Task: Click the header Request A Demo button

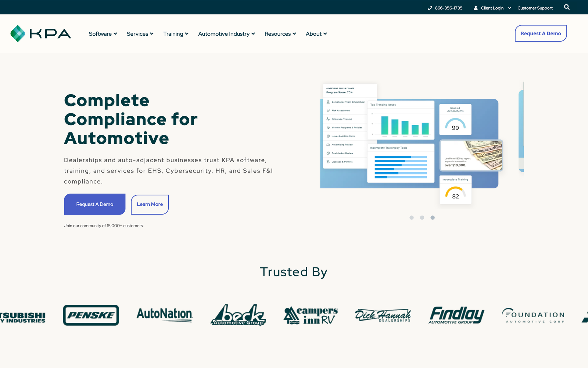Action: pyautogui.click(x=541, y=33)
